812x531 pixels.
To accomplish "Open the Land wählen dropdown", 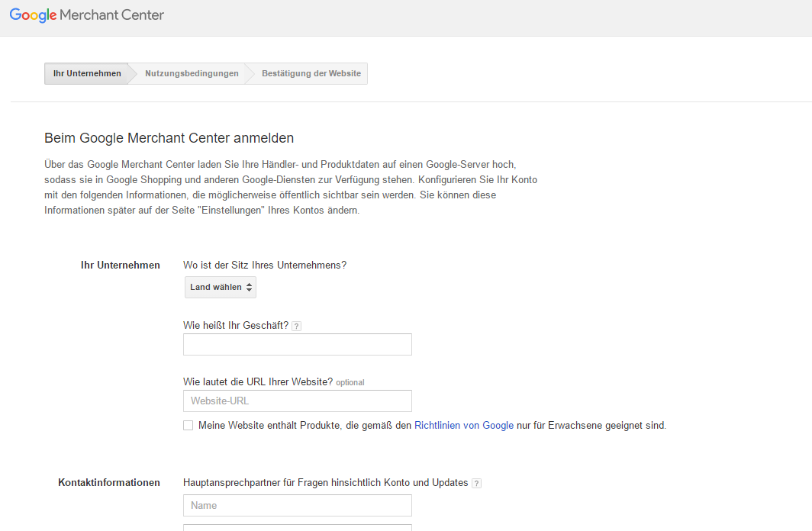I will pos(221,287).
